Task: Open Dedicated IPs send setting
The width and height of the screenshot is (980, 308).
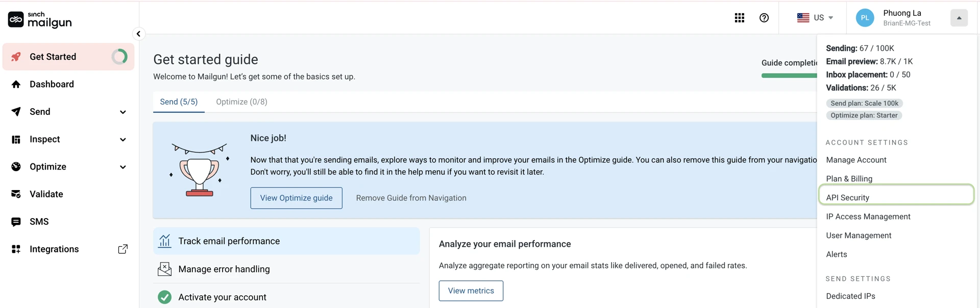Action: (850, 296)
